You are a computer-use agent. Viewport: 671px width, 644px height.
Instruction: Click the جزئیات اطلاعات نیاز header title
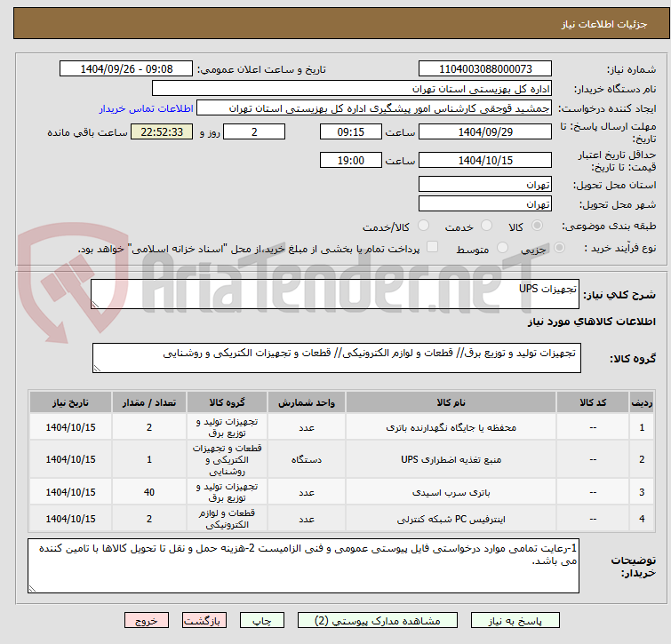click(x=604, y=24)
